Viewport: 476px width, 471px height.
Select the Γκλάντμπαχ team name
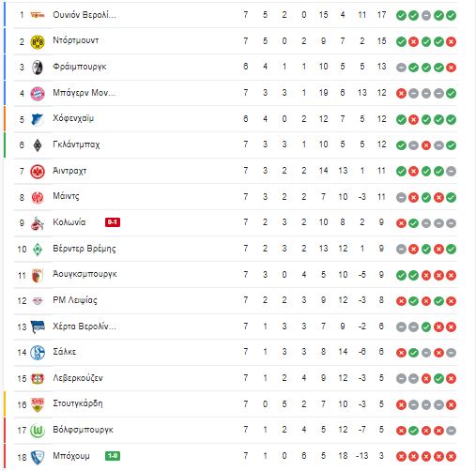76,144
